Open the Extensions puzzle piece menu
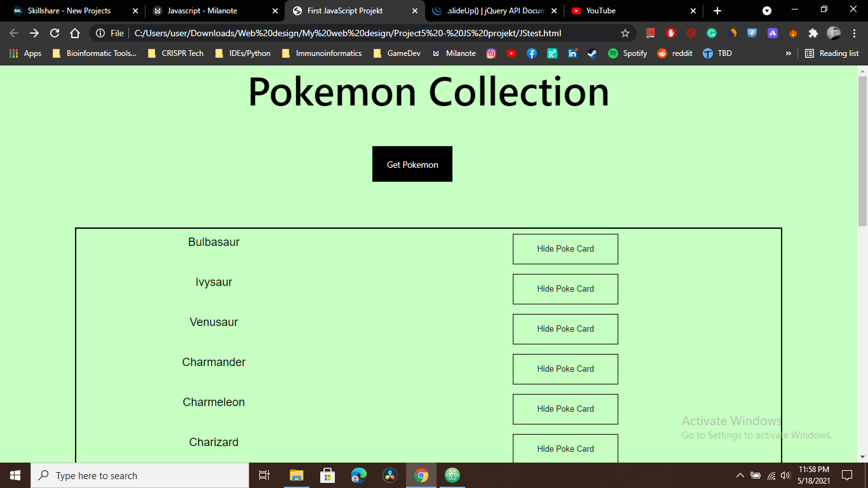This screenshot has height=488, width=868. (x=813, y=33)
